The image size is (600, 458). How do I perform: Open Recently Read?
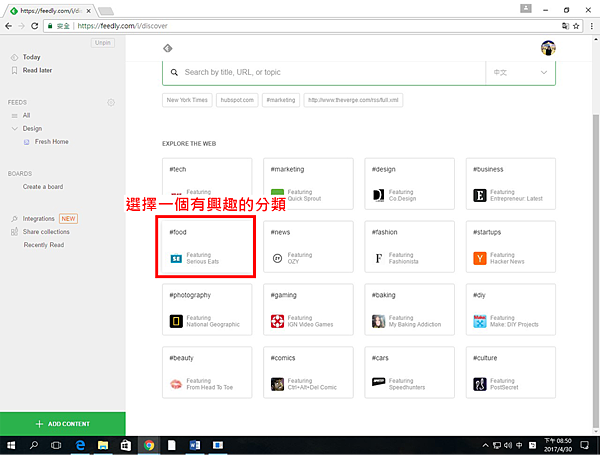[44, 245]
